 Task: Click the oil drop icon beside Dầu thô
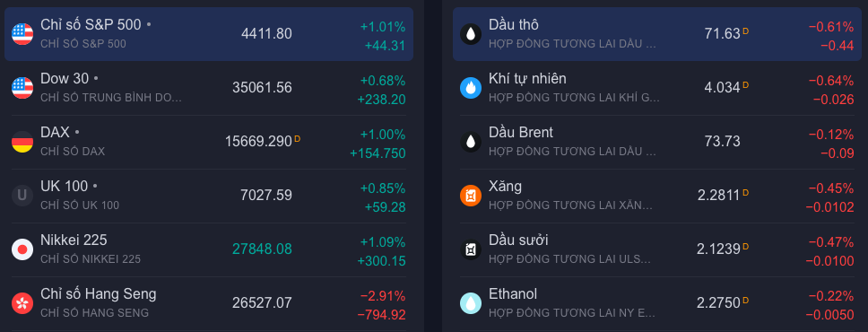click(471, 34)
